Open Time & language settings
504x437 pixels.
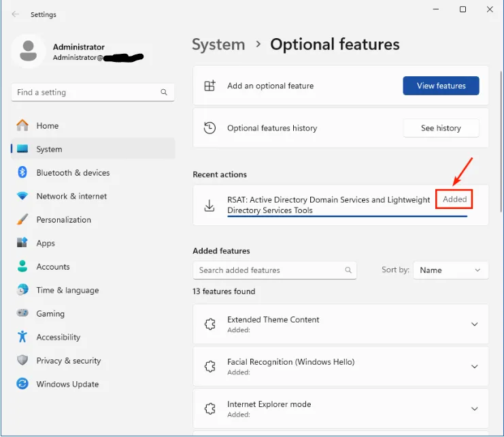click(x=67, y=290)
